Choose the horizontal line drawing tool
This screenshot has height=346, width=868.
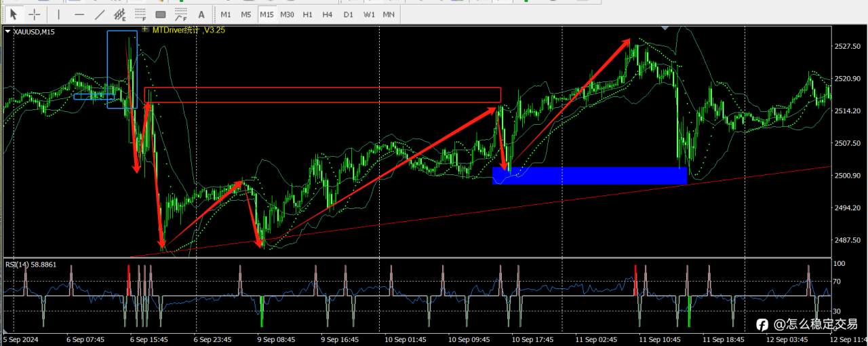79,14
